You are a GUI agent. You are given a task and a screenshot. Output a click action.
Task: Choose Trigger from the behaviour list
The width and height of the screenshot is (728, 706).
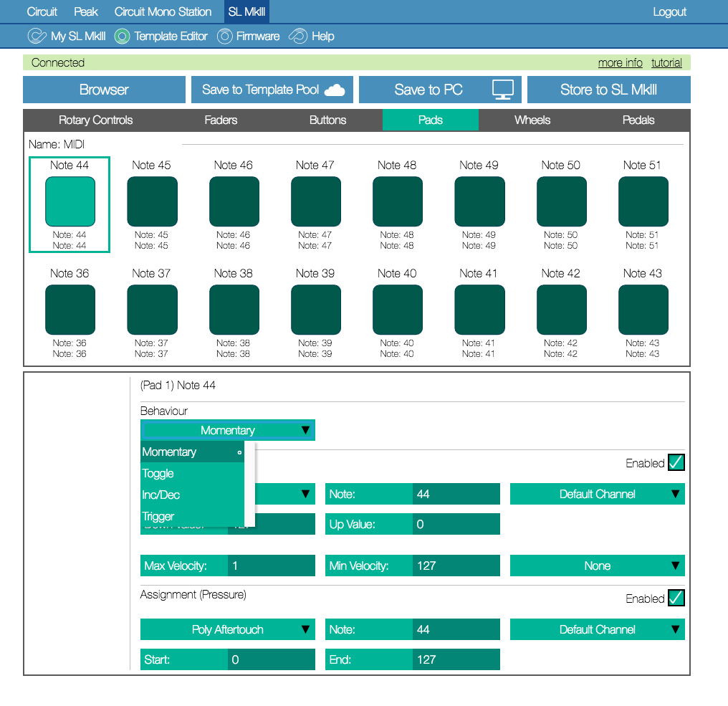coord(192,516)
